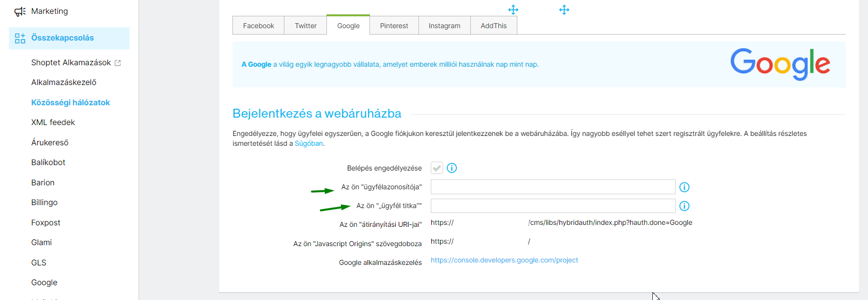Open Glami in the sidebar
This screenshot has width=868, height=300.
click(42, 243)
